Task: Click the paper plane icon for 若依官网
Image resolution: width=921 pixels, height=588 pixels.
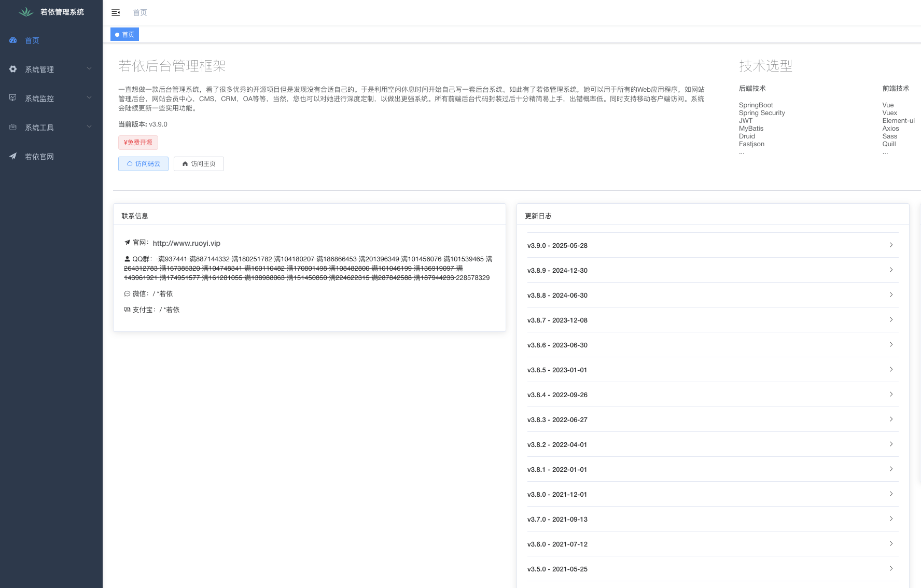Action: click(13, 156)
